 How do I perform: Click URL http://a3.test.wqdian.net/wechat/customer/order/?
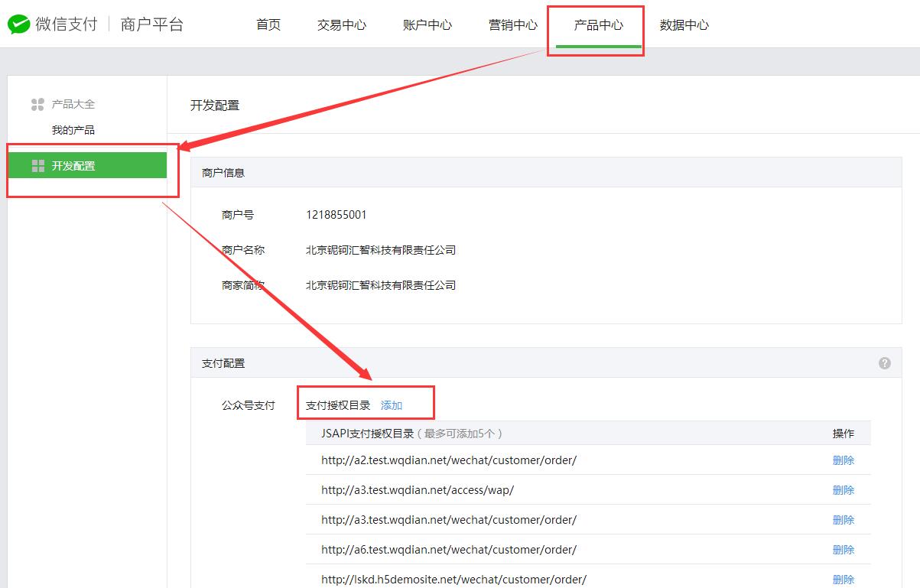(x=449, y=520)
